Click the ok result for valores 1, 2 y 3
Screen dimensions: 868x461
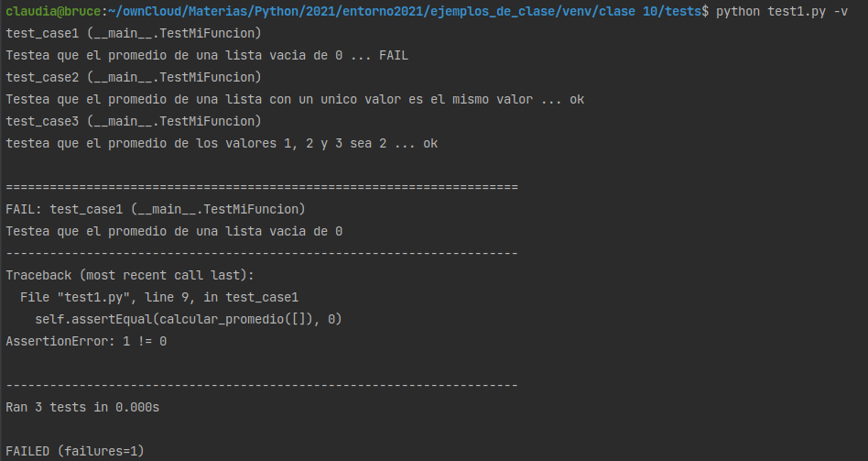[430, 143]
